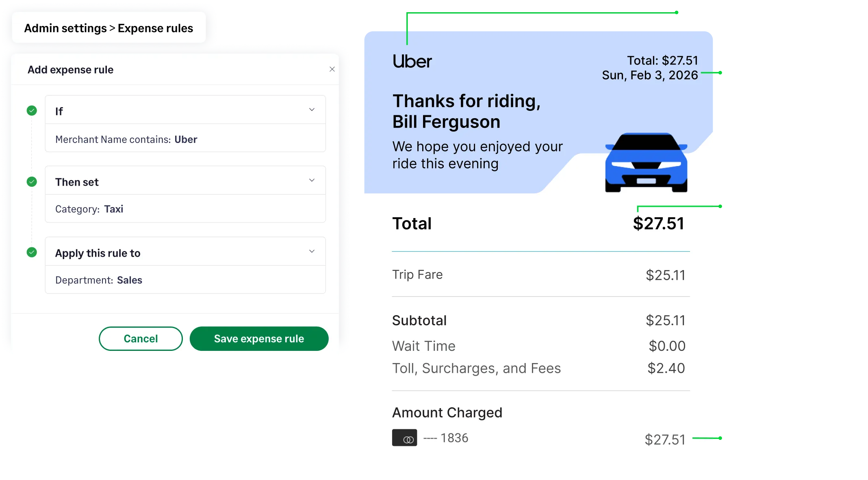This screenshot has height=480, width=868.
Task: Click the $2.40 toll and fees amount
Action: click(666, 368)
